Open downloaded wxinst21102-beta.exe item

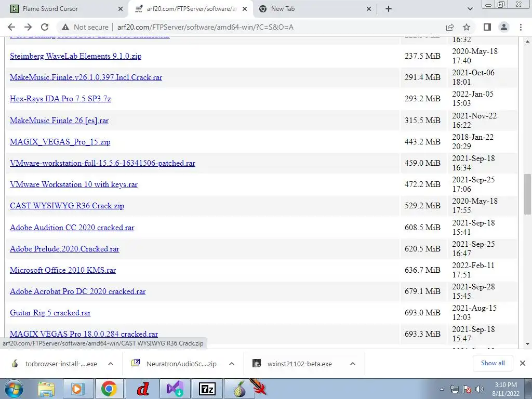(x=292, y=364)
